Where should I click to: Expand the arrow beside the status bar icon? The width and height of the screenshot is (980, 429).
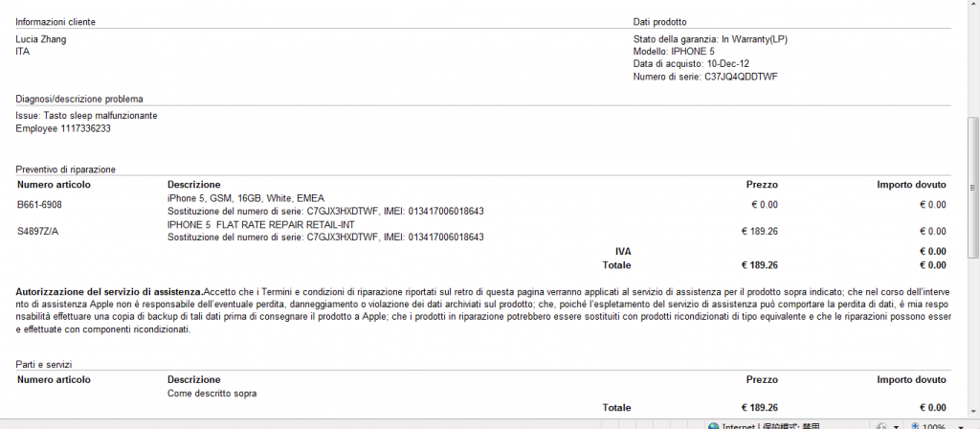coord(896,425)
